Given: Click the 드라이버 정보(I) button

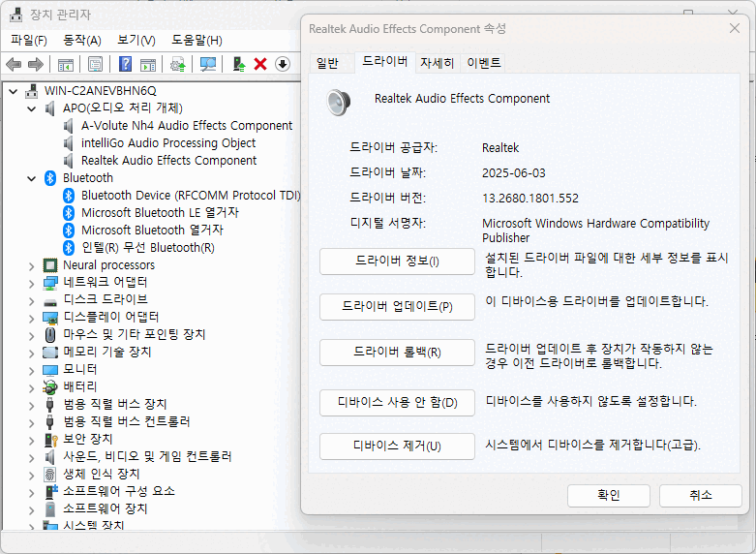Looking at the screenshot, I should pos(397,262).
